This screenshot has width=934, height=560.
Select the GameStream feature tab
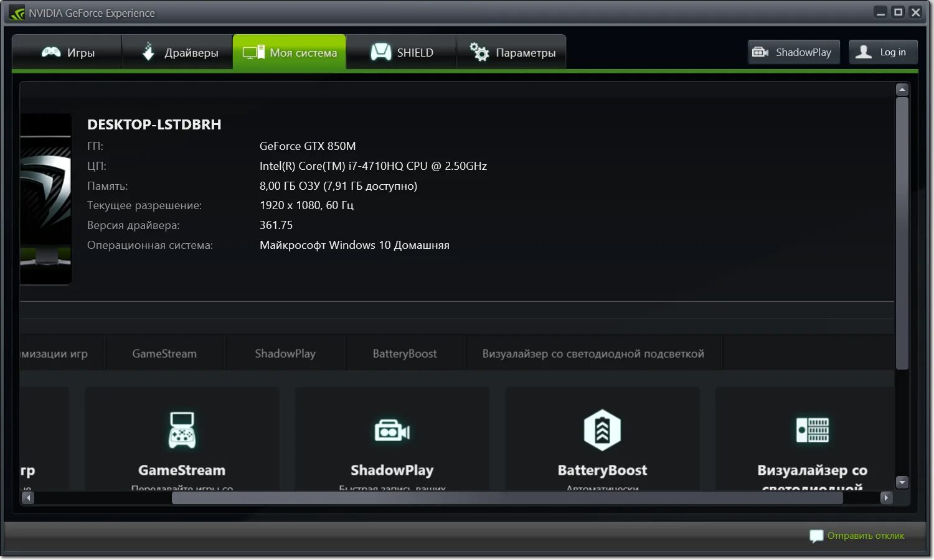tap(164, 353)
